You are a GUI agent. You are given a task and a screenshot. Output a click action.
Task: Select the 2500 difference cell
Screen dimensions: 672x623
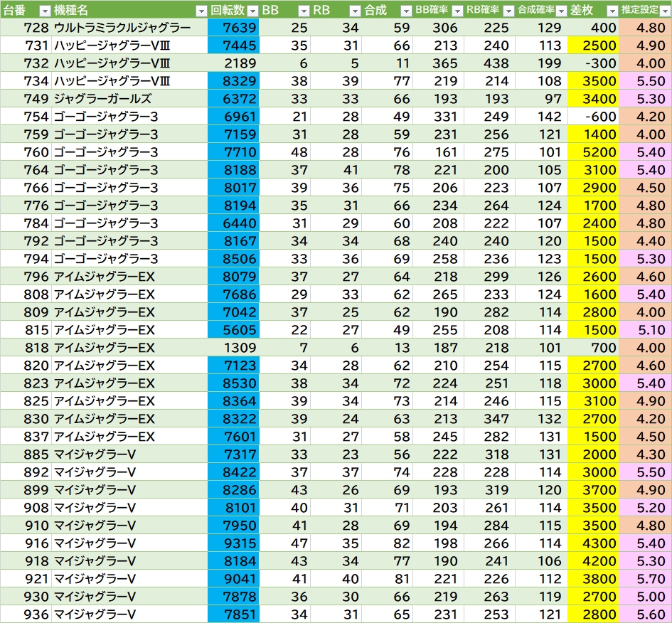[593, 46]
